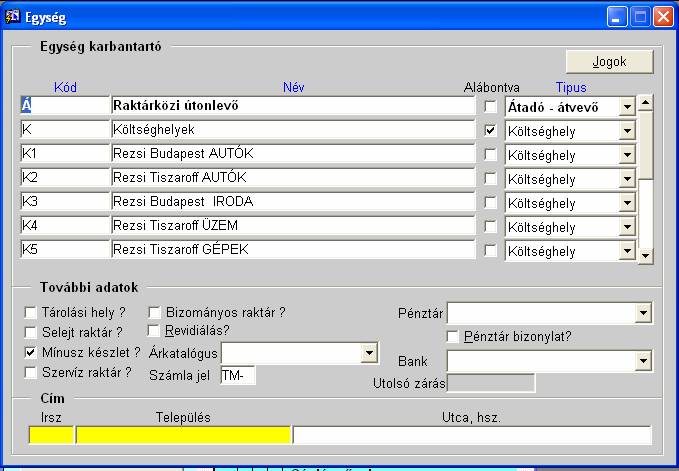This screenshot has width=679, height=471.
Task: Check Alábontva for Rezsi Budapest IRODA
Action: coord(490,203)
